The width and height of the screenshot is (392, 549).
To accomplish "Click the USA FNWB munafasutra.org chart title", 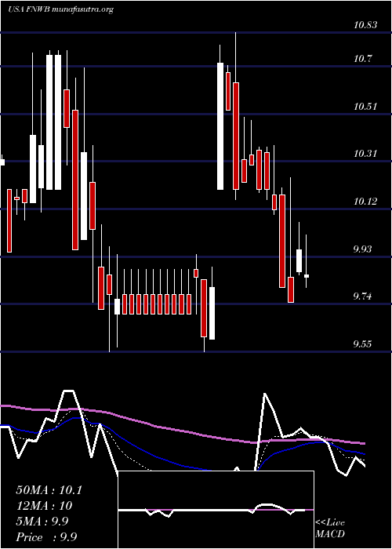I will (x=60, y=9).
